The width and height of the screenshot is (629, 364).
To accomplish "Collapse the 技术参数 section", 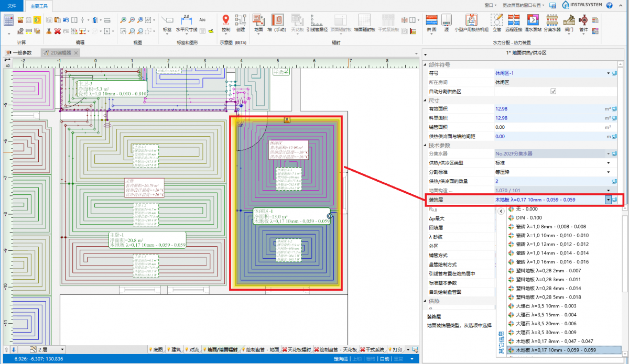I will [x=426, y=145].
